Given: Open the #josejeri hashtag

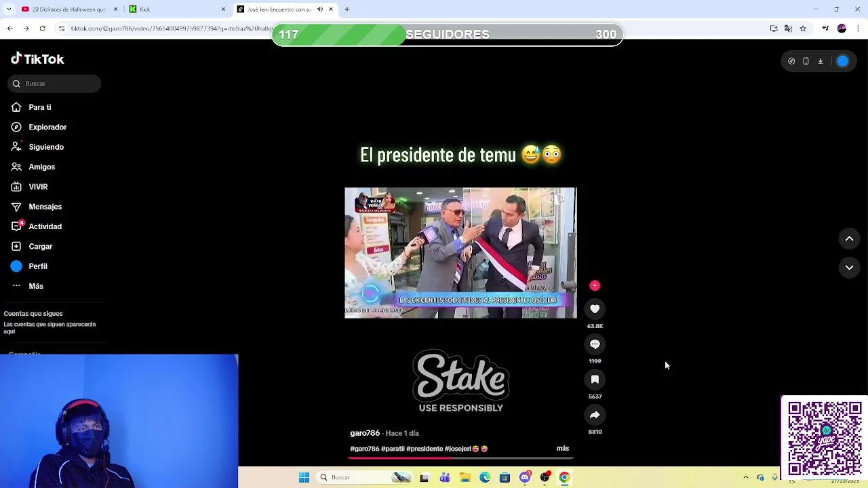Looking at the screenshot, I should click(458, 449).
